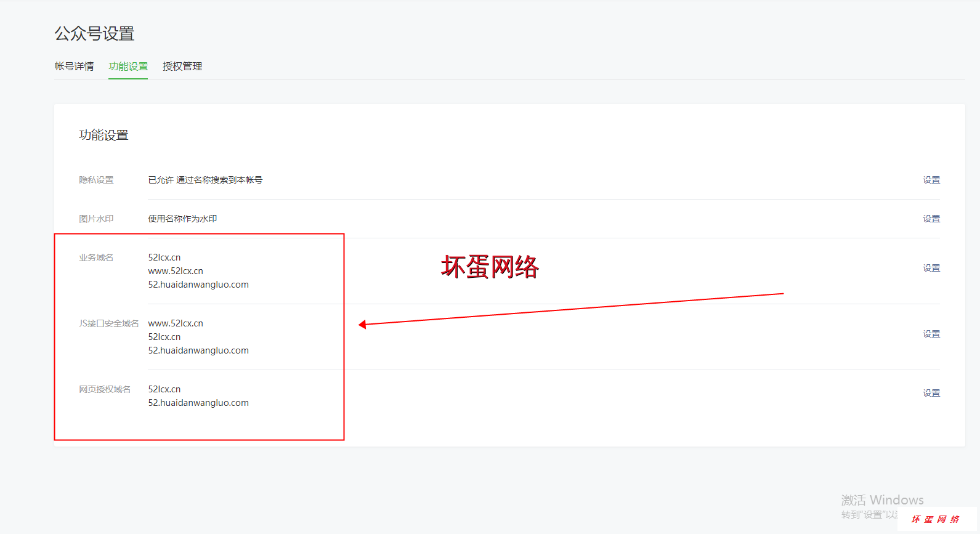Viewport: 980px width, 534px height.
Task: Click the JS接口安全域名 row label
Action: [x=108, y=323]
